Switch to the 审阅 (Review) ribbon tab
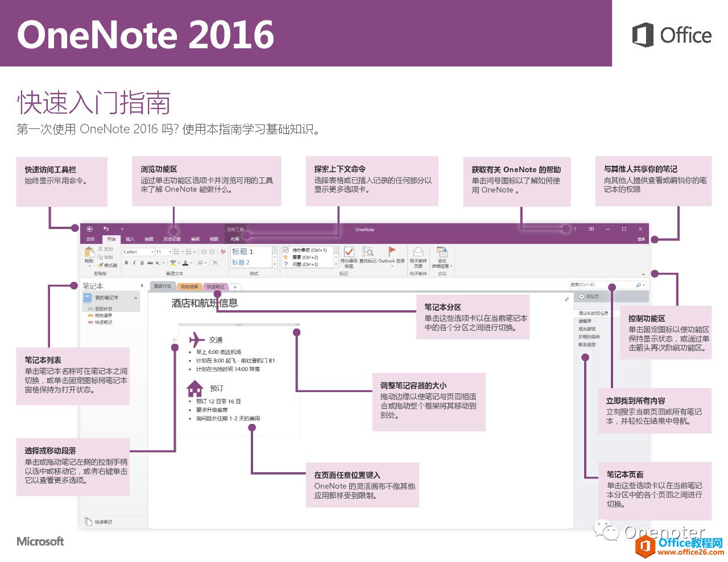Viewport: 728px width, 562px height. pyautogui.click(x=195, y=239)
